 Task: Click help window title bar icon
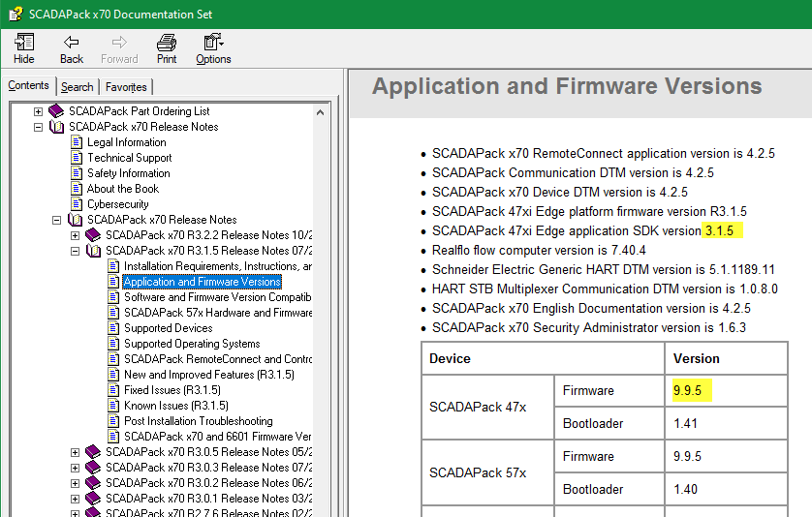point(16,14)
